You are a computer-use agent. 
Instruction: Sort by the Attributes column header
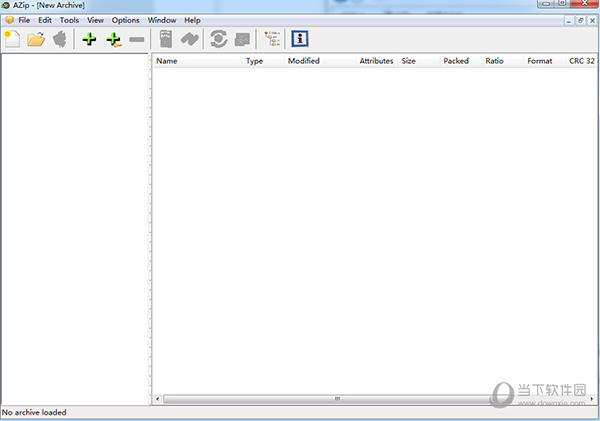click(x=377, y=61)
